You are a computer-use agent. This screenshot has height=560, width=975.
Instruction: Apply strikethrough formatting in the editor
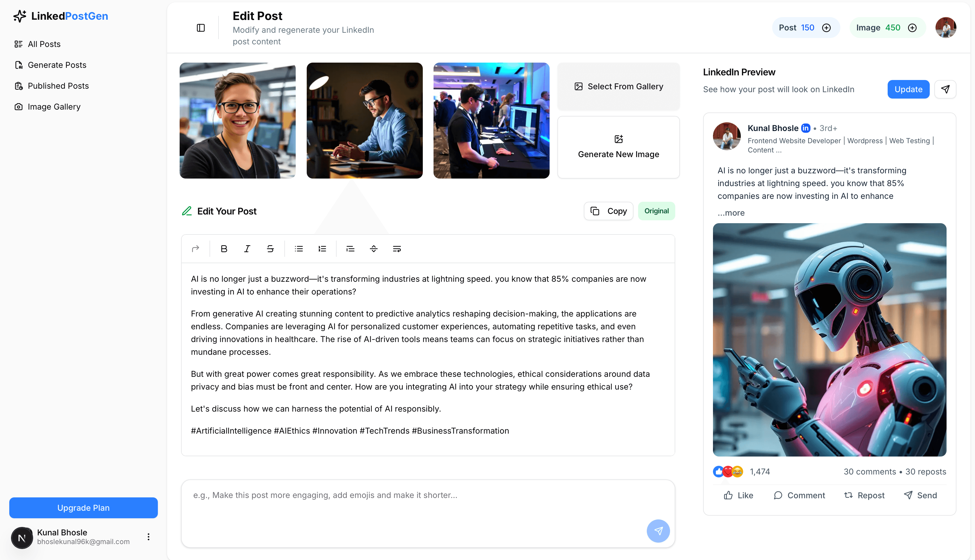coord(270,248)
